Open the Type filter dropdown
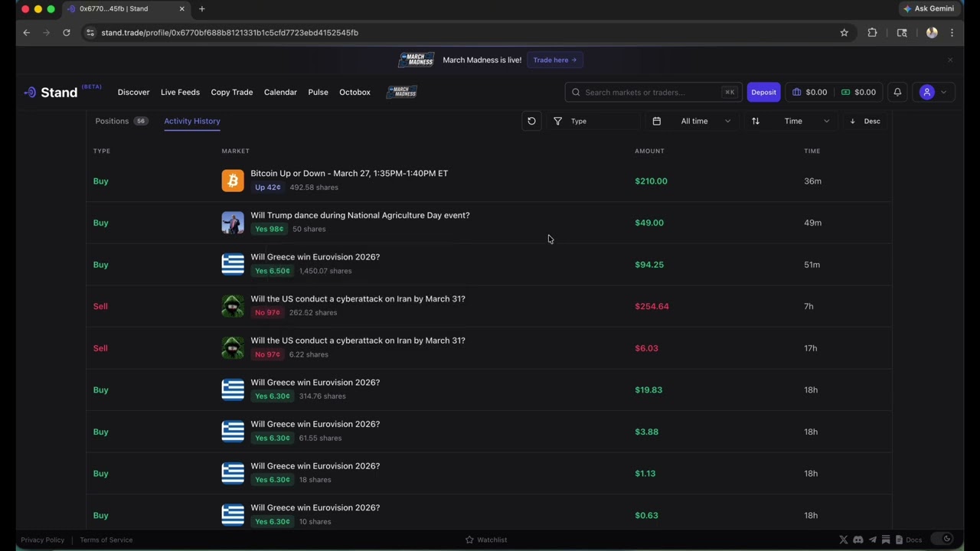 pyautogui.click(x=593, y=121)
